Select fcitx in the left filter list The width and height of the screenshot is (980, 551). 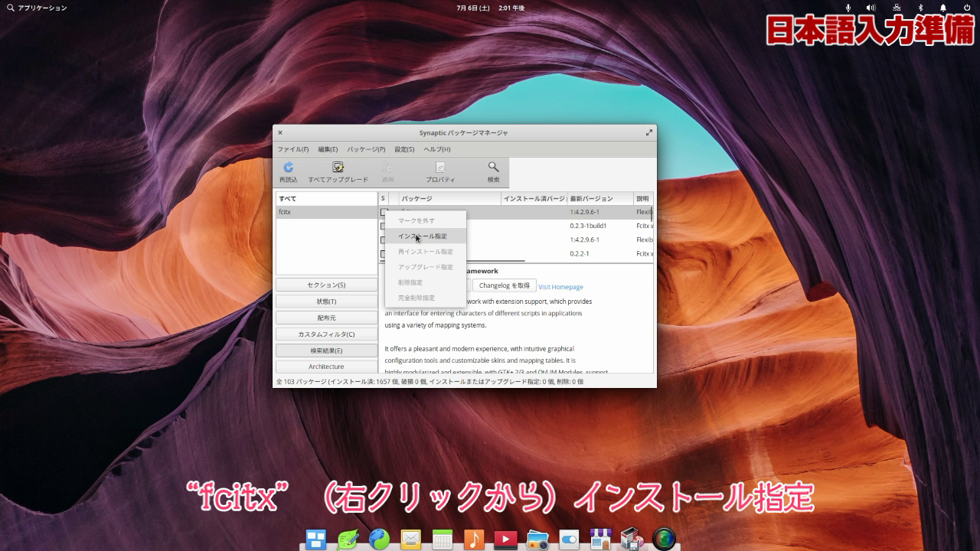tap(326, 212)
